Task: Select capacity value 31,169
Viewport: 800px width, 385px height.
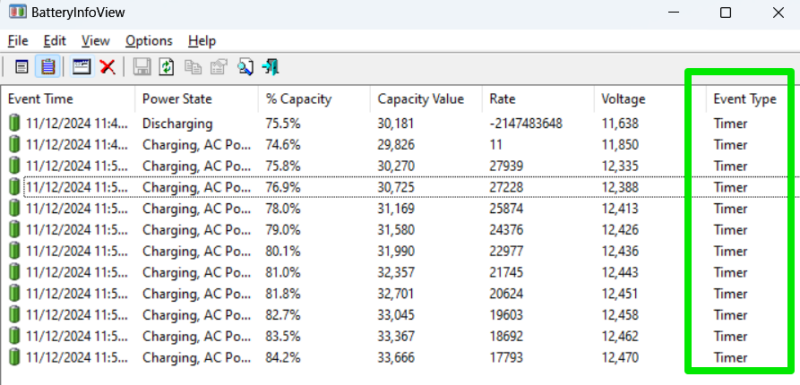Action: pyautogui.click(x=395, y=209)
